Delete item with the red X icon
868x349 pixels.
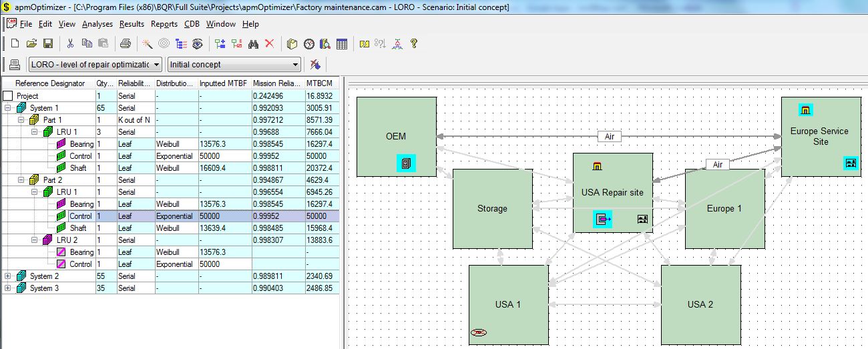pyautogui.click(x=269, y=43)
